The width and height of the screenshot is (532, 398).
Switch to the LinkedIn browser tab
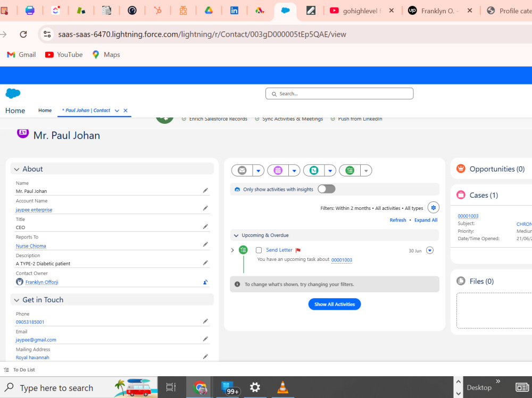click(x=234, y=11)
